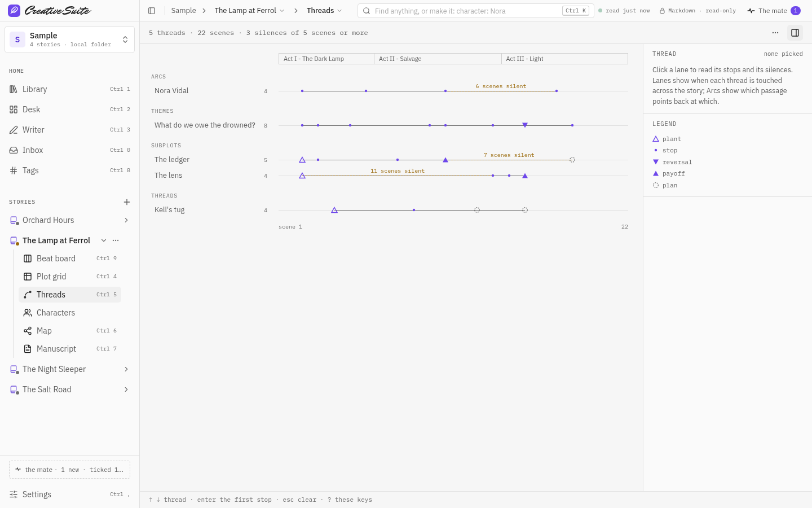Open The Lamp at Ferrol breadcrumb dropdown
The width and height of the screenshot is (812, 508).
tap(249, 11)
